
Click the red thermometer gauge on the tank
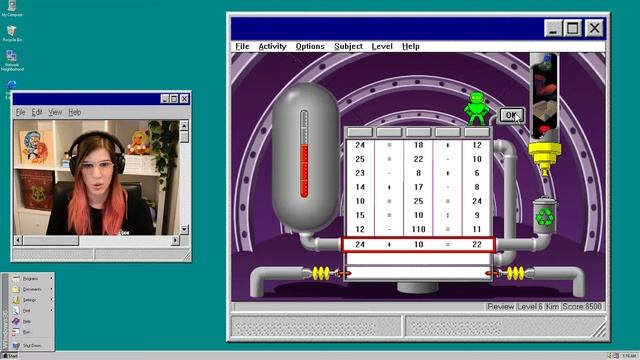(304, 154)
